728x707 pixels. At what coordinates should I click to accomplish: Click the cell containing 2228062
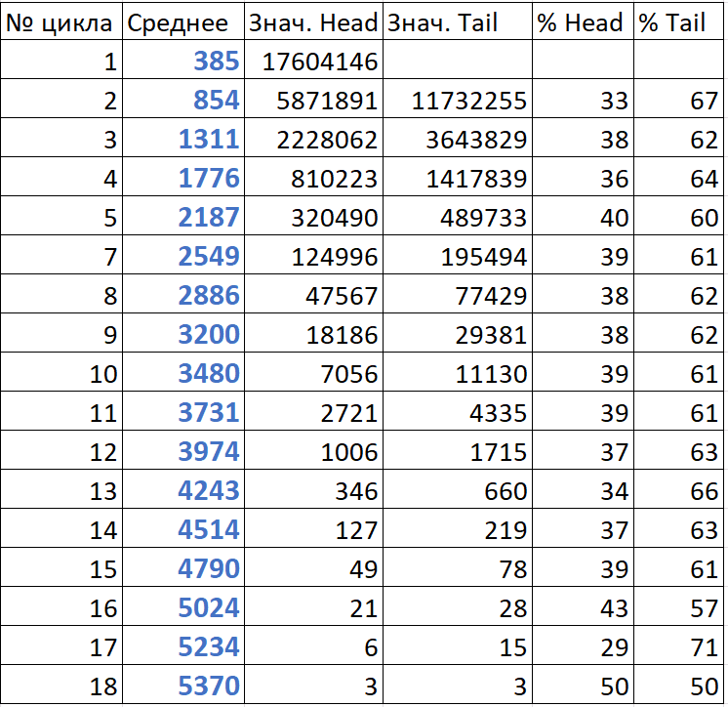(326, 140)
